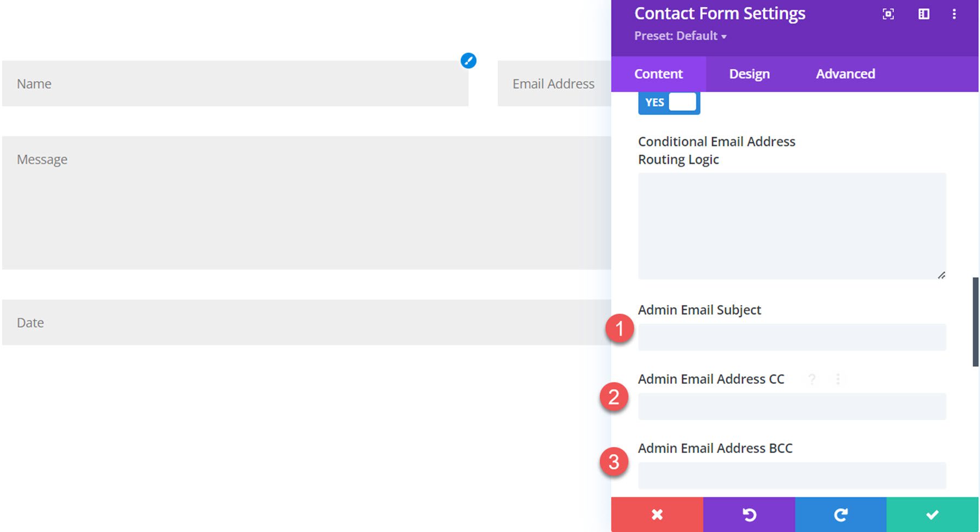The image size is (980, 532).
Task: Click the Admin Email Address BCC field
Action: 792,475
